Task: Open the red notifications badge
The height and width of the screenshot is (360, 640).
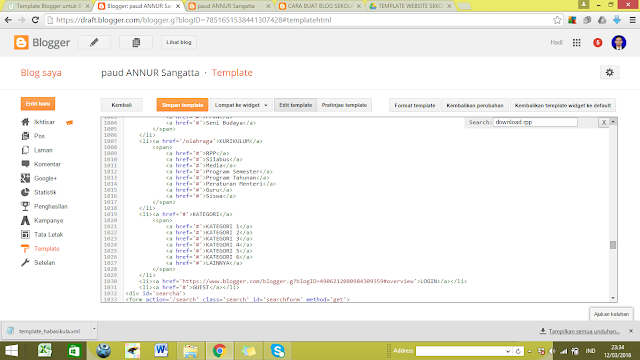Action: pyautogui.click(x=598, y=42)
